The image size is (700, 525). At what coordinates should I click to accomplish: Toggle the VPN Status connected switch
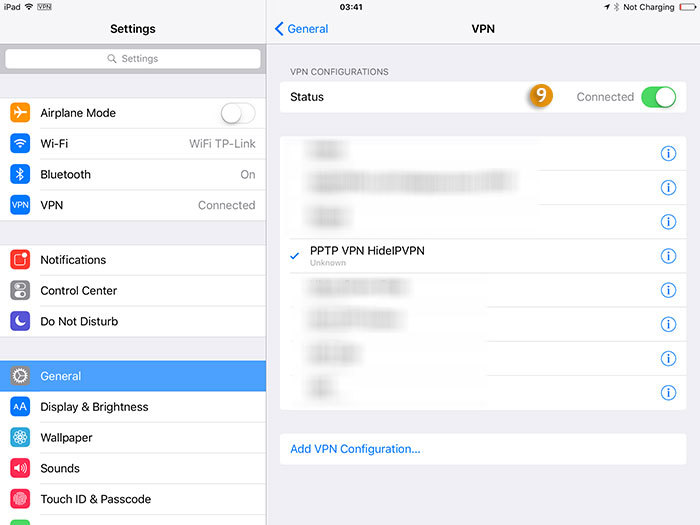pos(658,97)
